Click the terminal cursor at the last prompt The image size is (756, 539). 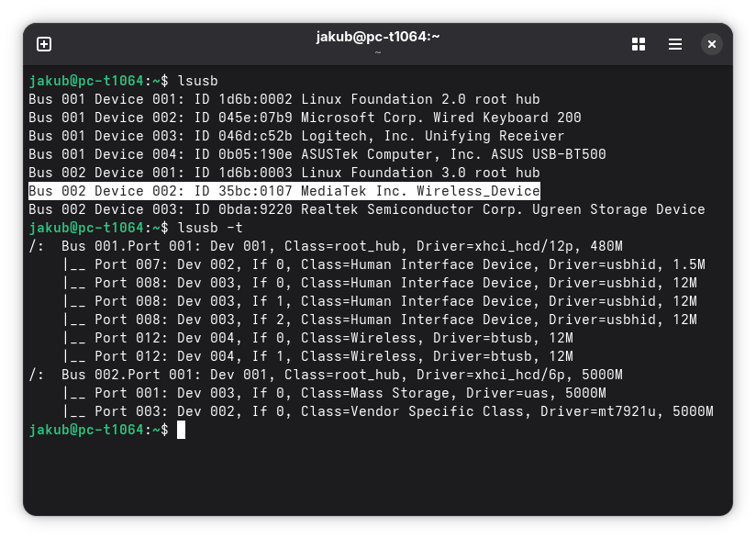pos(182,430)
